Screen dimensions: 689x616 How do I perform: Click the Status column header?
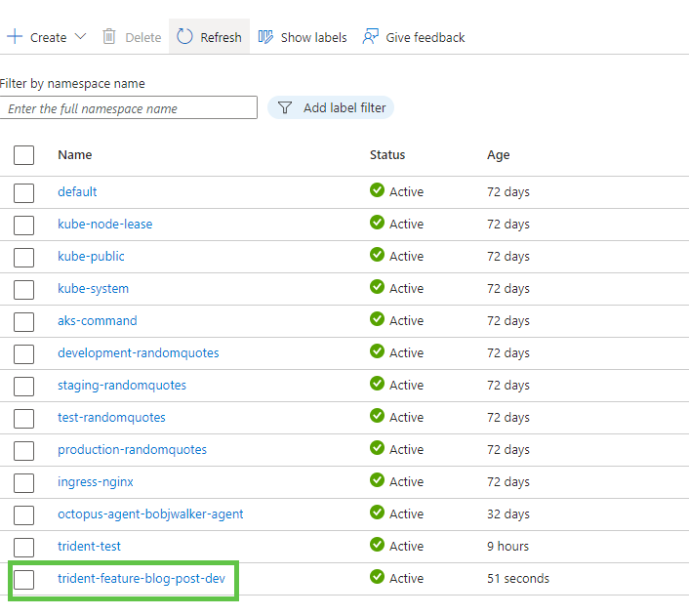point(387,155)
